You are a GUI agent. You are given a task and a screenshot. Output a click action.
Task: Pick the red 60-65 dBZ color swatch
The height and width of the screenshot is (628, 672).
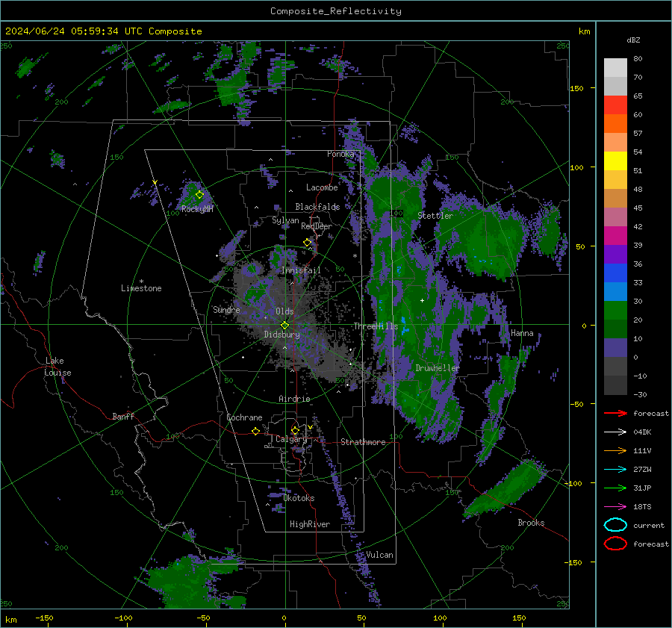click(615, 105)
